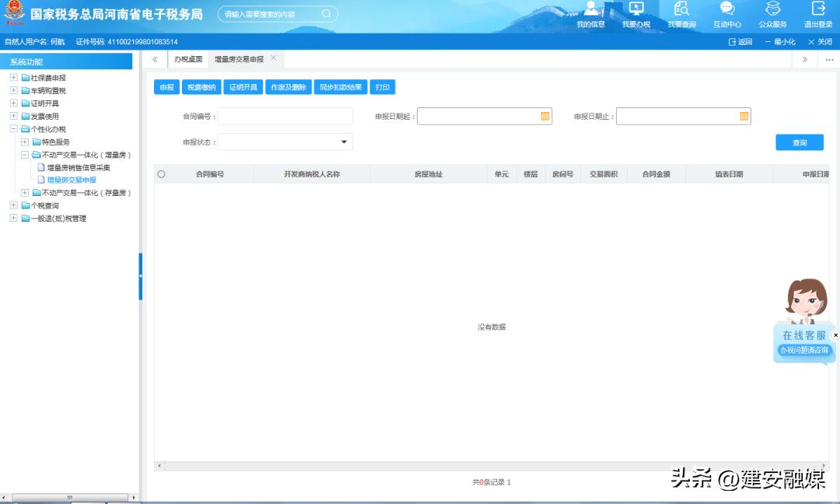Click the 查询 search button
The width and height of the screenshot is (840, 504).
point(799,142)
